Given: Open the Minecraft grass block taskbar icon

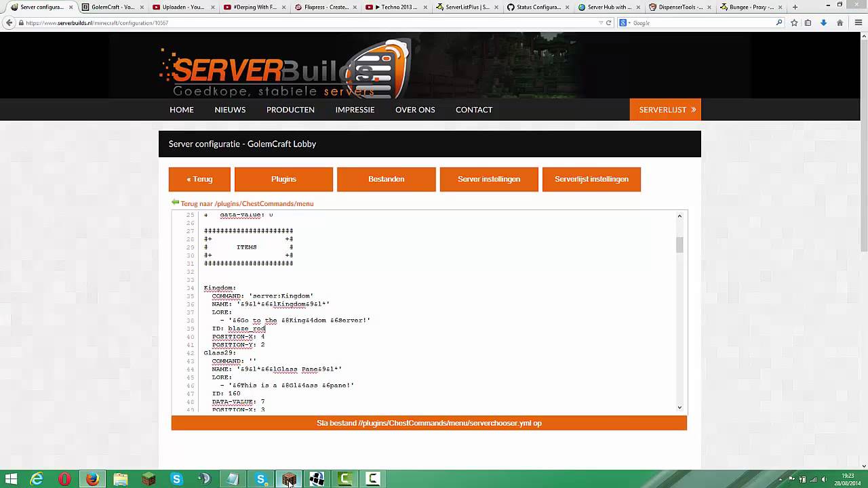Looking at the screenshot, I should [x=149, y=480].
